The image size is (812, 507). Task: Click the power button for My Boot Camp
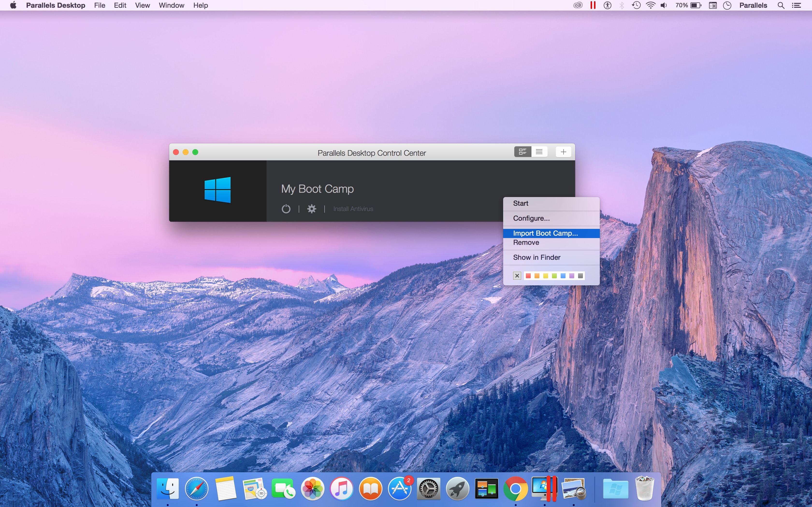286,209
